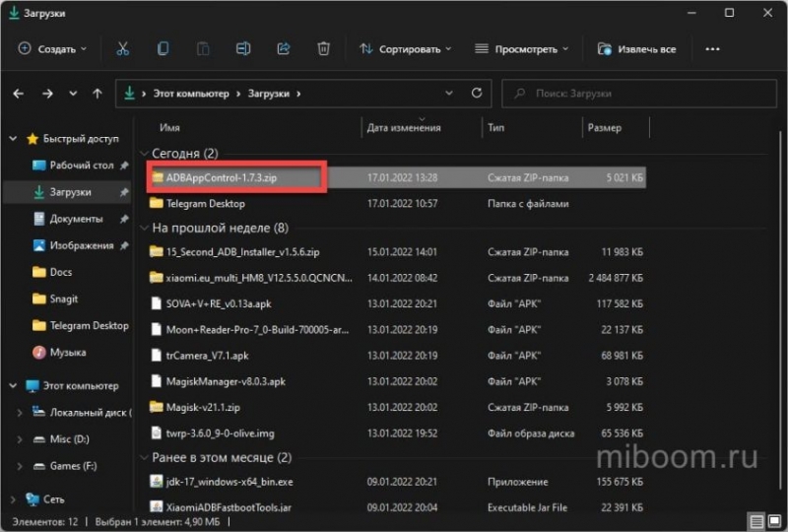
Task: Click the Copy icon in toolbar
Action: coord(163,49)
